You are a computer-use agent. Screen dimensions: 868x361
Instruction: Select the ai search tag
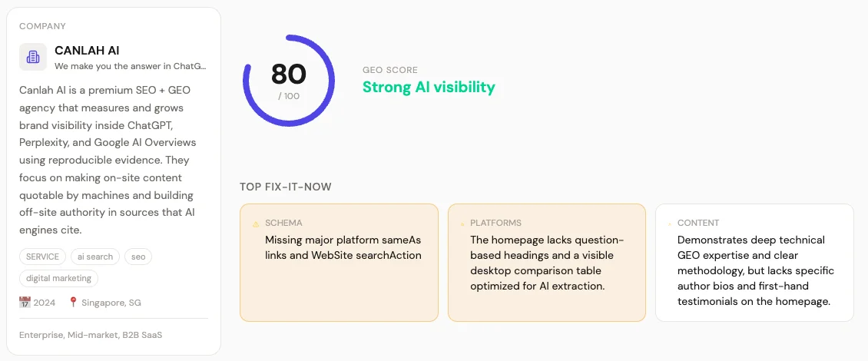pos(95,257)
